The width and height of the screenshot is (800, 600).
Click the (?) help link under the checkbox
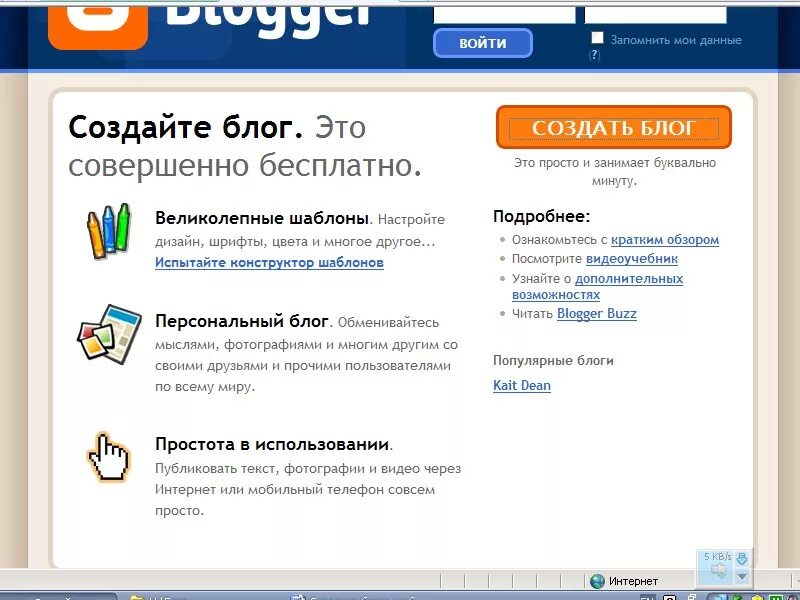click(594, 55)
